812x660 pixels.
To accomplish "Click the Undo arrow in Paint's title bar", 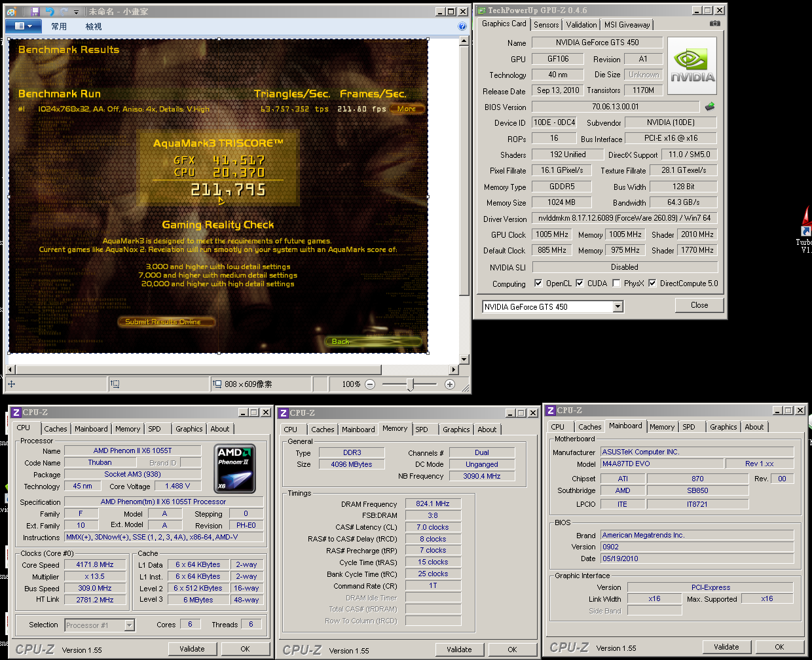I will 49,12.
